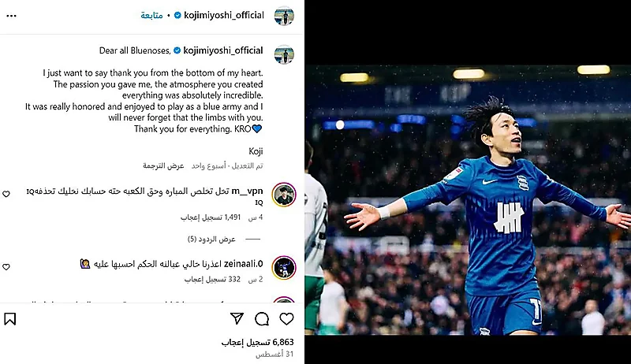Open the three-dot more options menu
Screen dimensions: 631x364
(x=11, y=16)
